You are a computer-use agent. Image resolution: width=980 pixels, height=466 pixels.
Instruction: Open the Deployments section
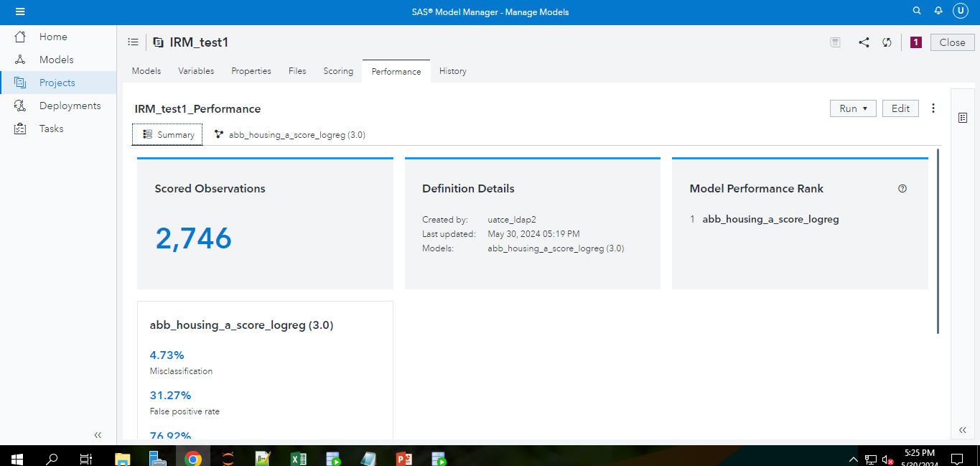(65, 105)
